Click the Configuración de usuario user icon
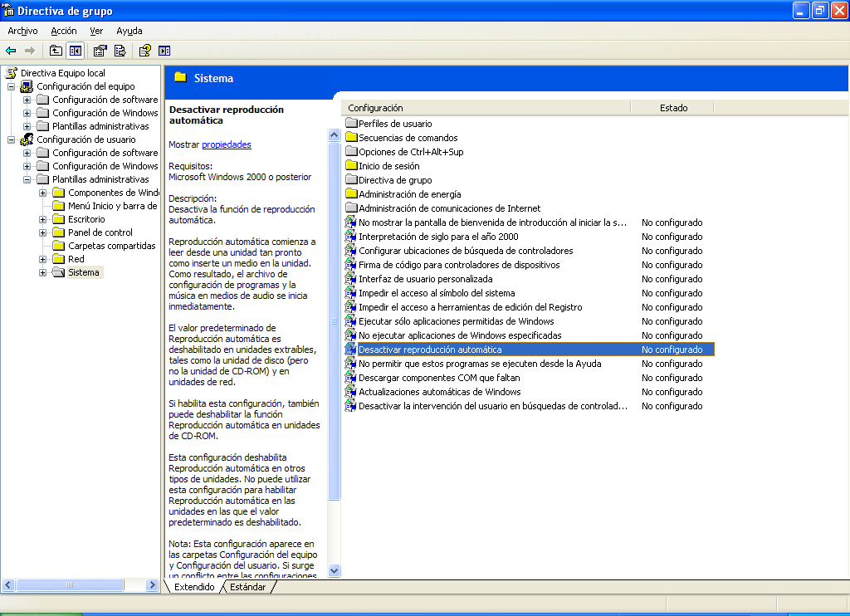 (x=27, y=139)
